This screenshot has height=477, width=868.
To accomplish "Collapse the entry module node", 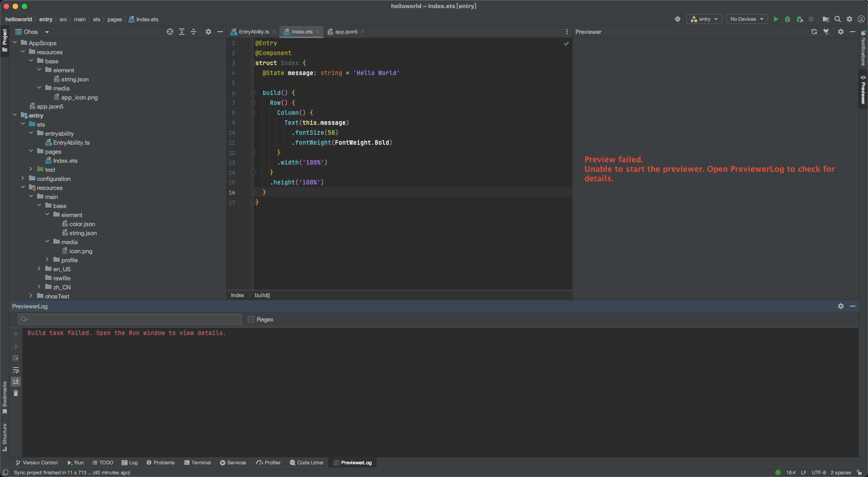I will 15,115.
